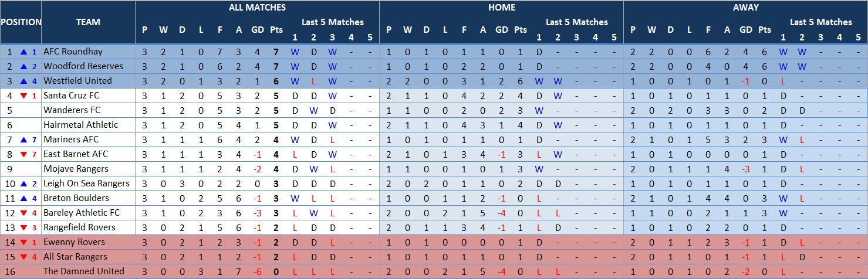Select the Woodford Reserves team cell
868x279 pixels.
click(88, 66)
